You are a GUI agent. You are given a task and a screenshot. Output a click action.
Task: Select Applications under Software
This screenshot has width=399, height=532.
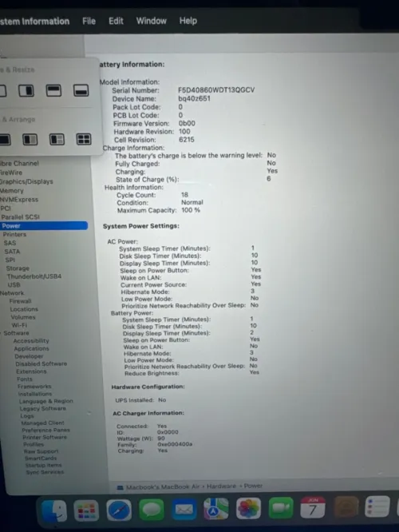pos(32,348)
